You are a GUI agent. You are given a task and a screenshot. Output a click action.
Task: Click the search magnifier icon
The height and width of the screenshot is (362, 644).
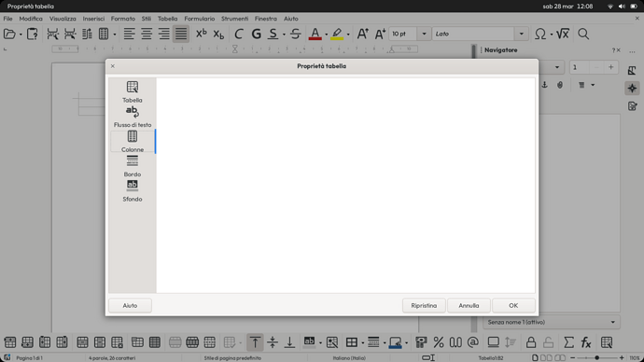pos(583,34)
